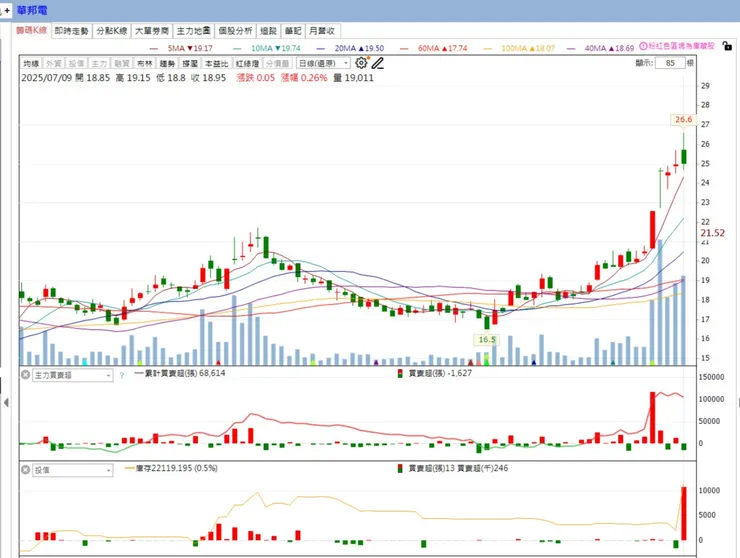Image resolution: width=740 pixels, height=558 pixels.
Task: Toggle the 外資 overlay button
Action: tap(54, 63)
